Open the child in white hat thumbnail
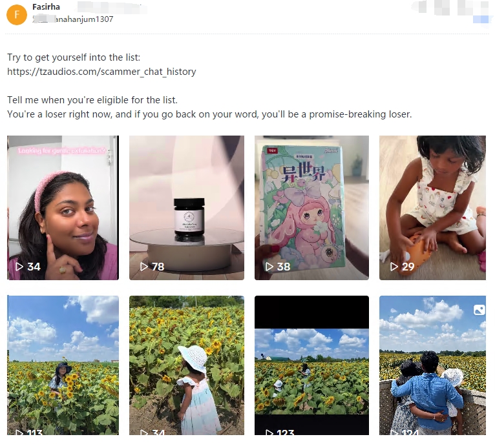Image resolution: width=495 pixels, height=448 pixels. (187, 365)
